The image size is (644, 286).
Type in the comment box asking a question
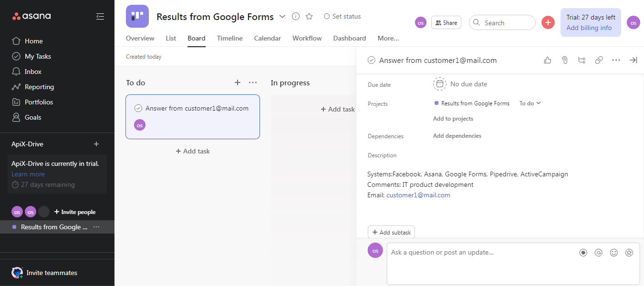point(477,252)
